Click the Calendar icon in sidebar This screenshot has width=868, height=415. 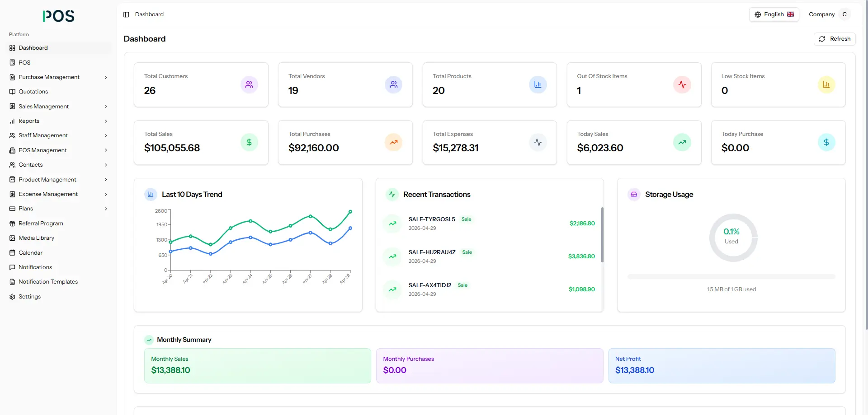click(x=12, y=253)
